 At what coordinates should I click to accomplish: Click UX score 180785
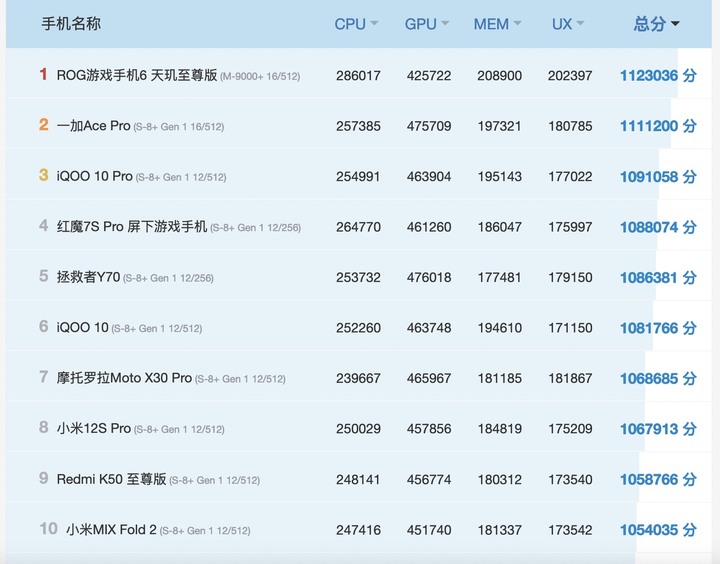pyautogui.click(x=570, y=126)
